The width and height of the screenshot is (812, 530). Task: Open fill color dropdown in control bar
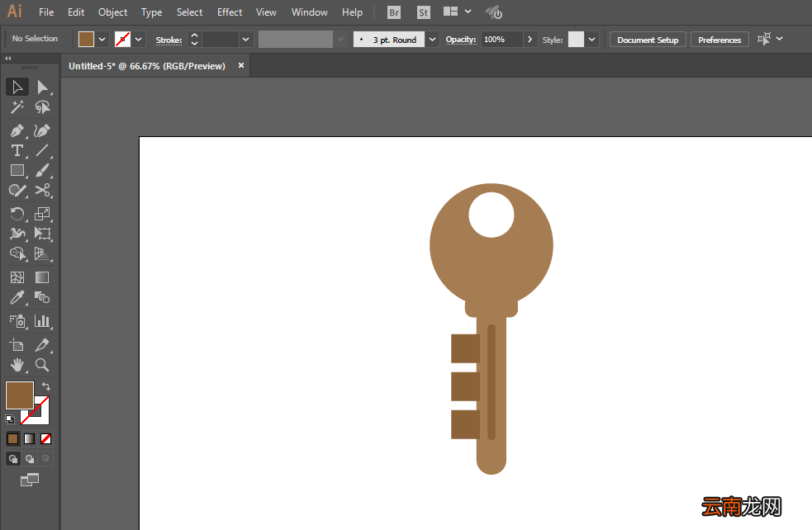tap(102, 40)
